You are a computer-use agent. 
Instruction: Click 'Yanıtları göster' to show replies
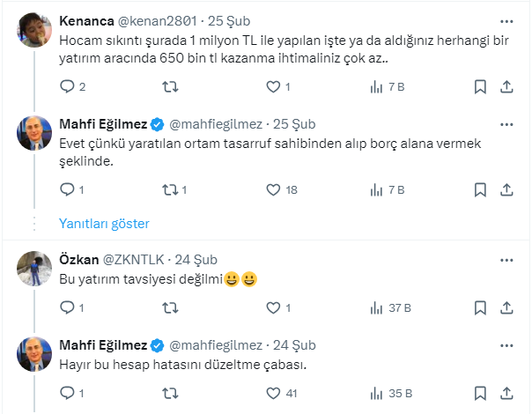coord(104,224)
